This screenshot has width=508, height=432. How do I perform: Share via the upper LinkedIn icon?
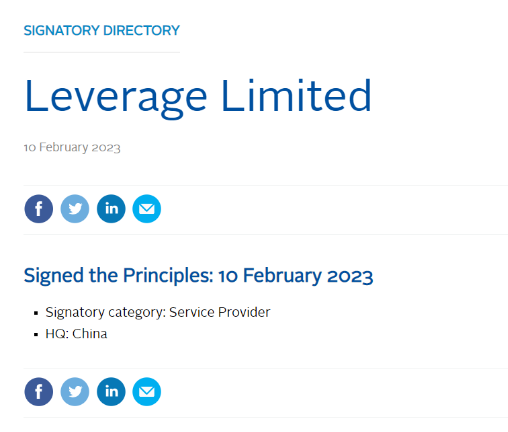pos(111,209)
